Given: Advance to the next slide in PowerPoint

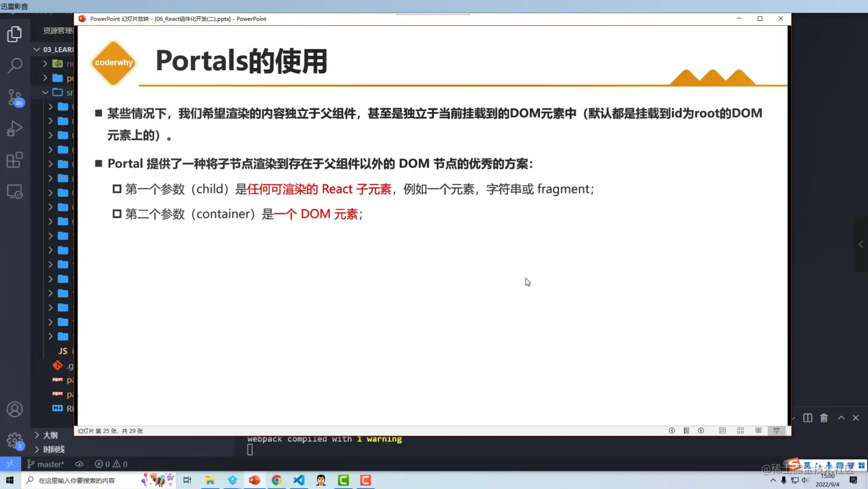Looking at the screenshot, I should point(701,430).
